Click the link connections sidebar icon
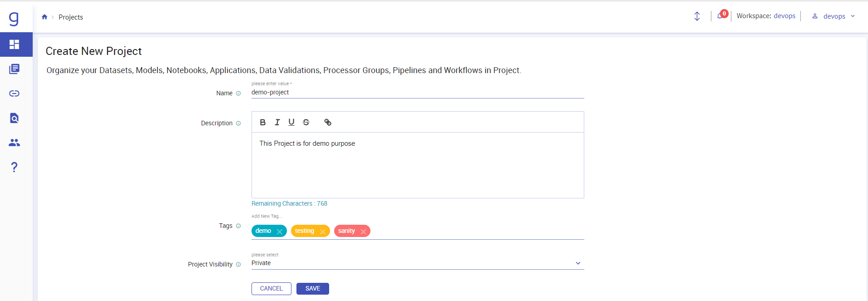 (x=15, y=94)
